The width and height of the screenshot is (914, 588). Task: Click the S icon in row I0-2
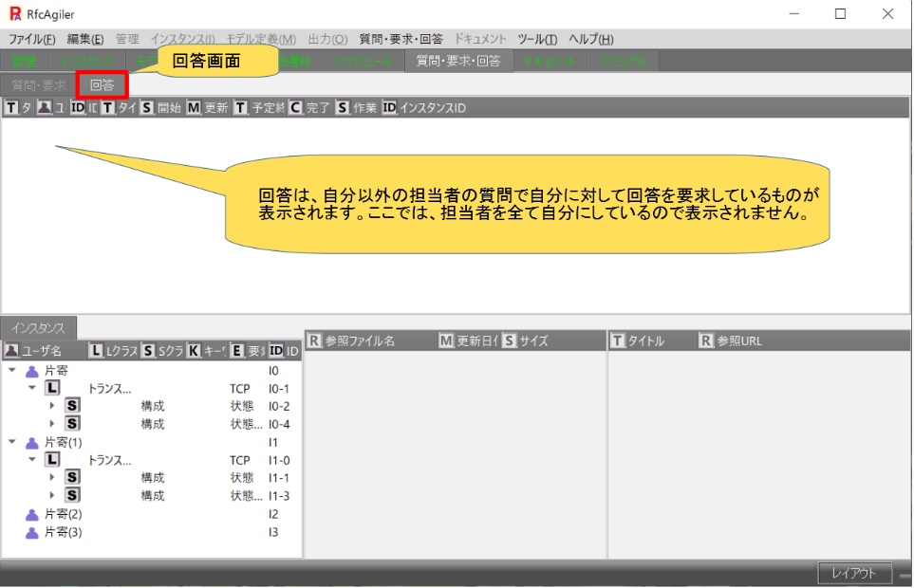(x=72, y=406)
